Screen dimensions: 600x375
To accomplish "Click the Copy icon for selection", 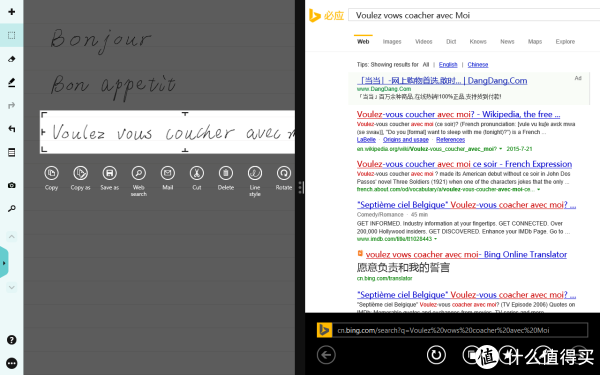I will tap(51, 173).
